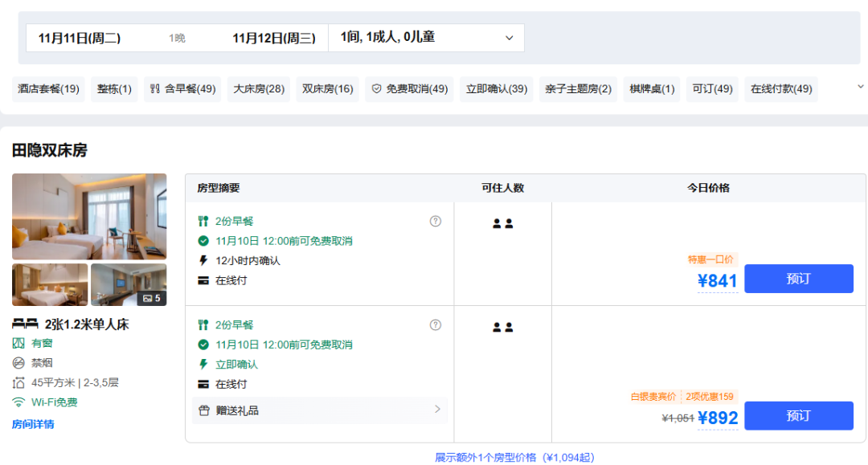The height and width of the screenshot is (465, 868).
Task: Open the 房间详情 link
Action: click(33, 424)
